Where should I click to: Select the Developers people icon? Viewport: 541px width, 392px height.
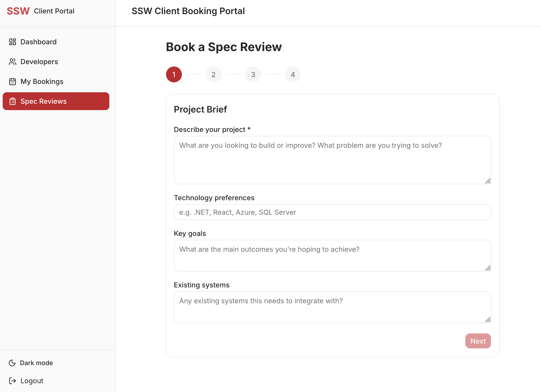(x=13, y=61)
